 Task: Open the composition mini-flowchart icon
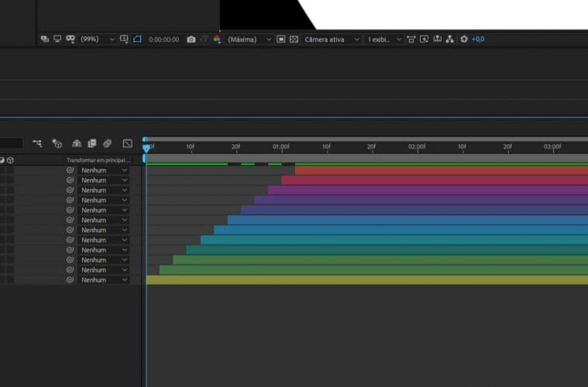tap(37, 143)
